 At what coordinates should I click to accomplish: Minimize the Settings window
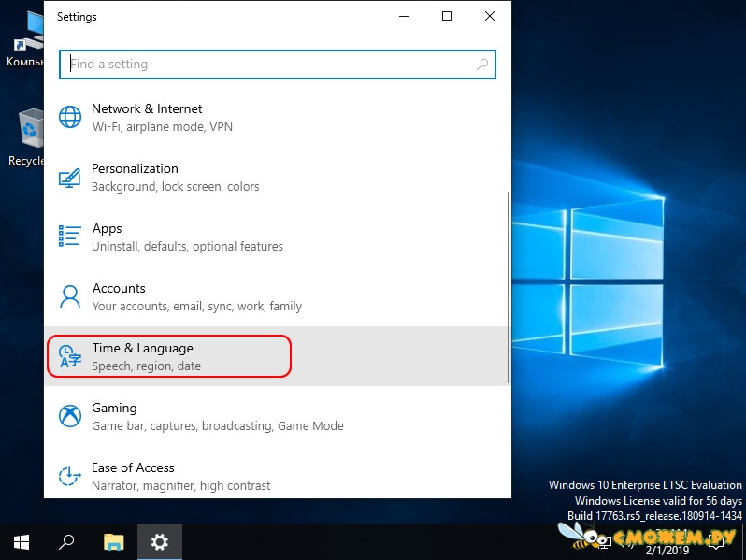coord(404,16)
